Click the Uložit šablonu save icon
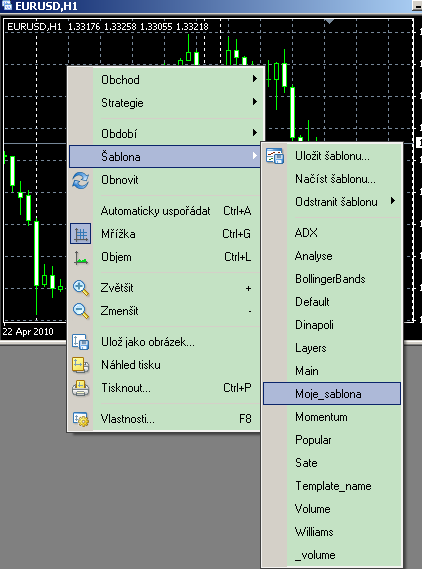The width and height of the screenshot is (422, 569). coord(275,156)
